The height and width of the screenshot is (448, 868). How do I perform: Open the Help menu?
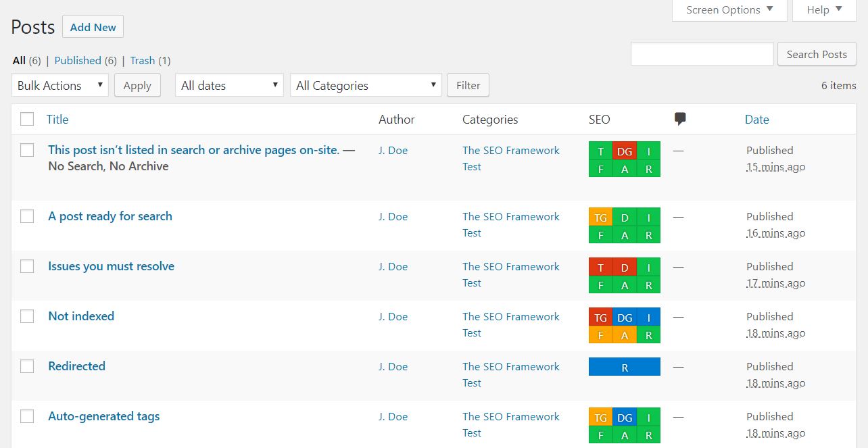pyautogui.click(x=823, y=9)
